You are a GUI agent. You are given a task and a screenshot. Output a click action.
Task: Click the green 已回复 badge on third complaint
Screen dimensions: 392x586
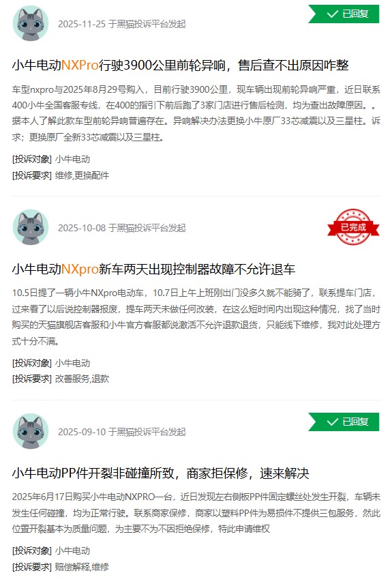(344, 422)
